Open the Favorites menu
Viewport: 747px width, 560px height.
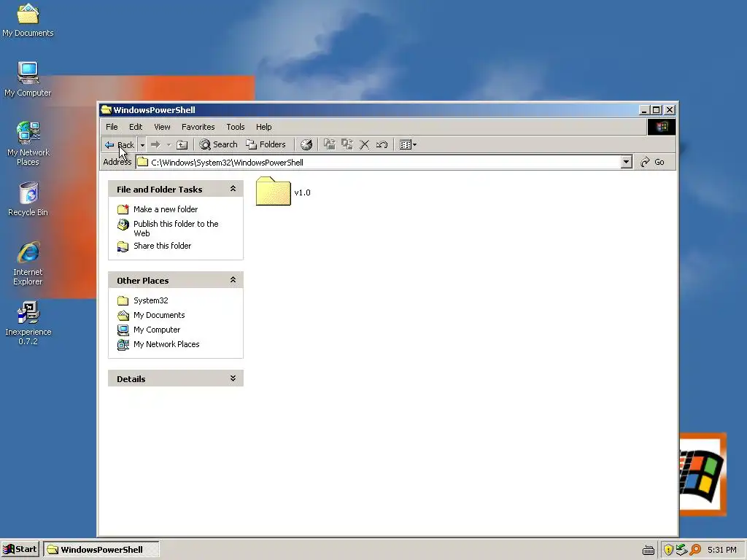click(198, 127)
